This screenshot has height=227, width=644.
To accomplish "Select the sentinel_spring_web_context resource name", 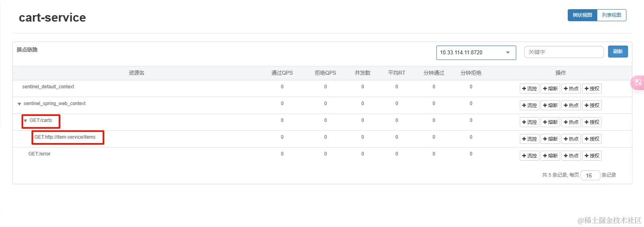I will (54, 104).
